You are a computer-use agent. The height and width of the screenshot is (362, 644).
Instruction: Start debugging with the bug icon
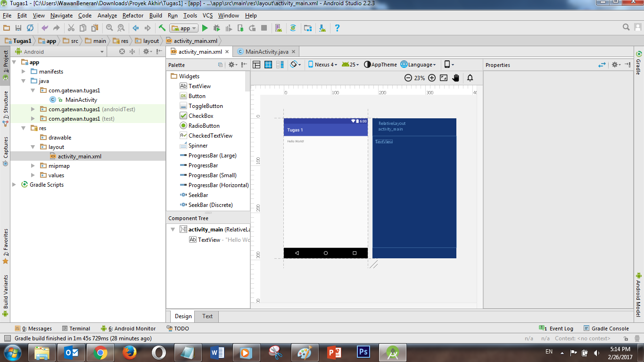[217, 28]
